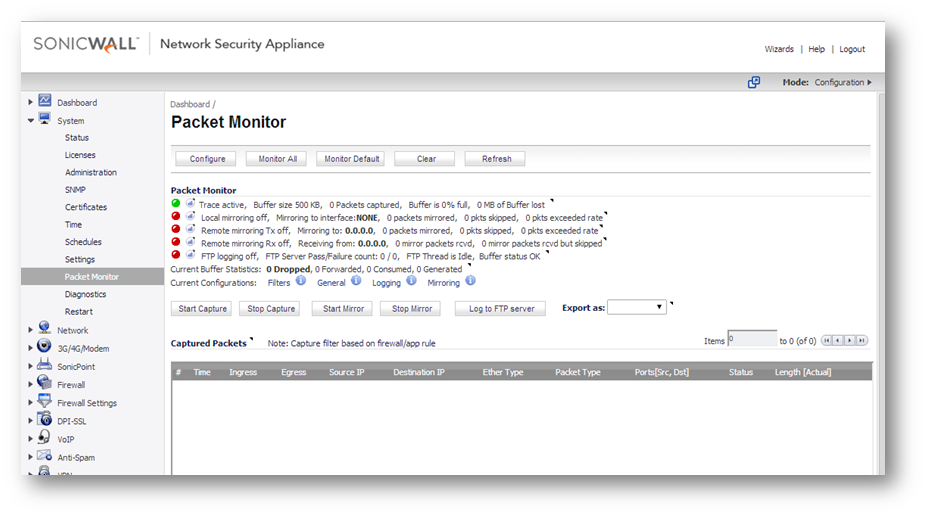Click the Logout link
Image resolution: width=927 pixels, height=517 pixels.
tap(852, 49)
